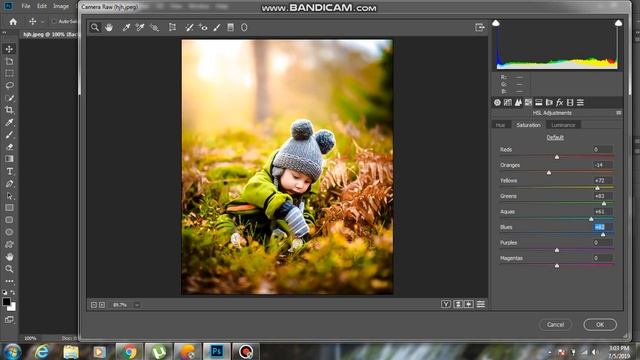
Task: Swap before and after settings
Action: click(x=458, y=304)
